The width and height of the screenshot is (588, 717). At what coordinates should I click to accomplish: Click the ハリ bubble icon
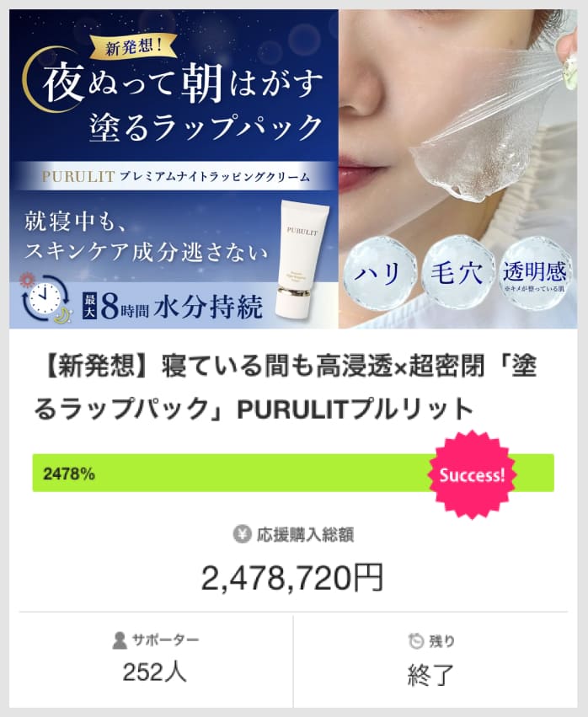pyautogui.click(x=379, y=273)
